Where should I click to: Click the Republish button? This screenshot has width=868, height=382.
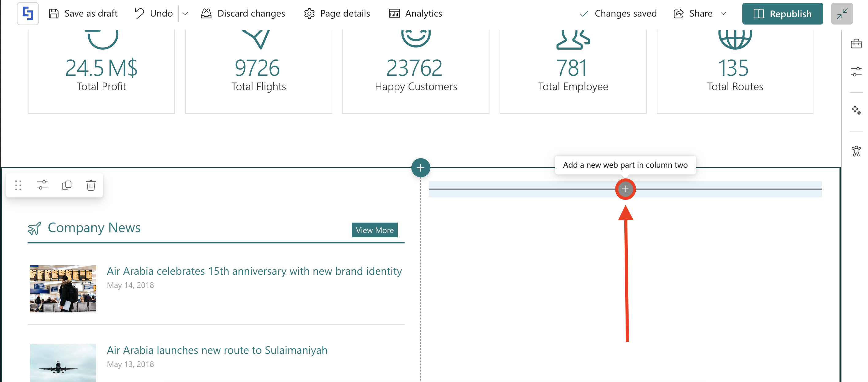(x=782, y=14)
